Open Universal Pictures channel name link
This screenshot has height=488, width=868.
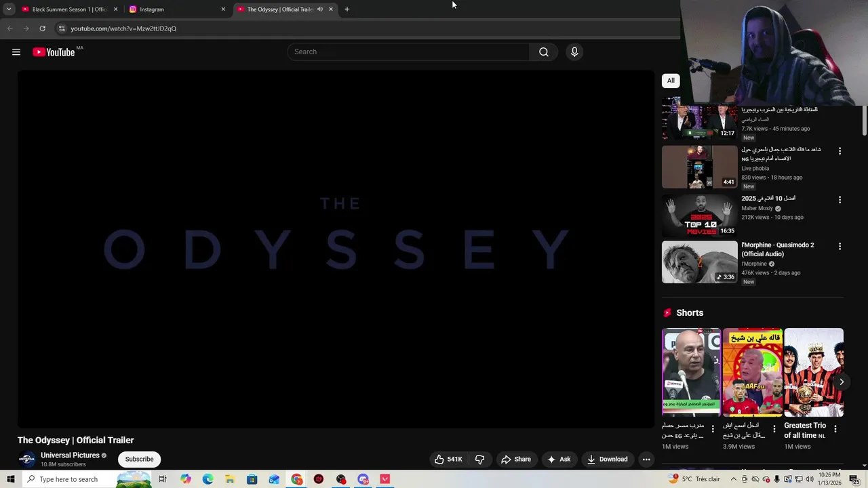tap(70, 455)
